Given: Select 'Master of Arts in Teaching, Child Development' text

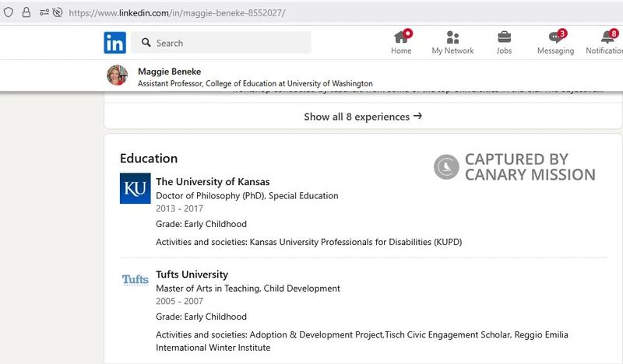Looking at the screenshot, I should click(x=248, y=289).
